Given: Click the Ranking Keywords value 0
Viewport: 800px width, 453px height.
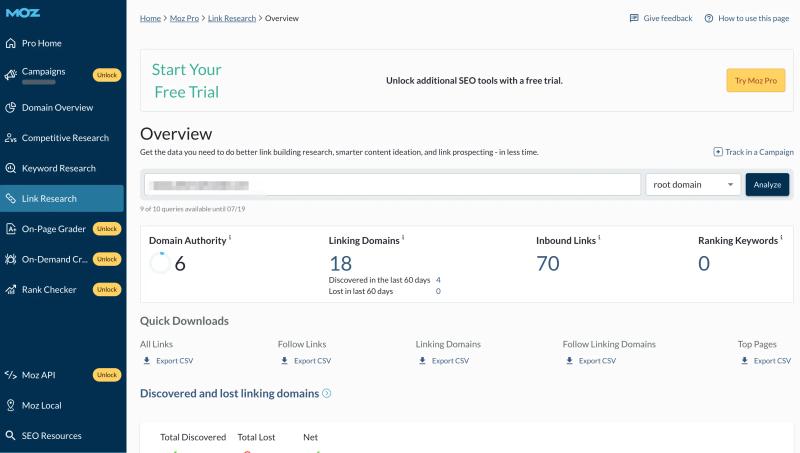Looking at the screenshot, I should 704,264.
